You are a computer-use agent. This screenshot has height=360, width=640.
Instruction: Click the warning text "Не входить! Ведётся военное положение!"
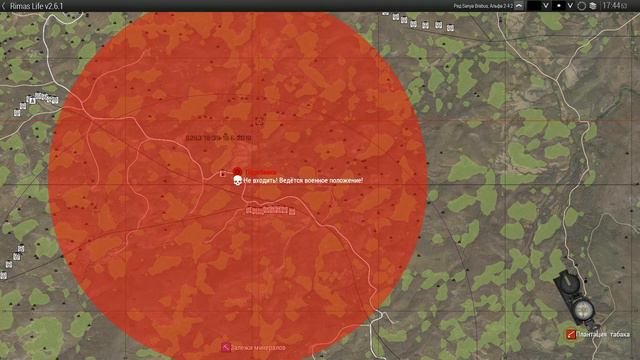pos(303,180)
